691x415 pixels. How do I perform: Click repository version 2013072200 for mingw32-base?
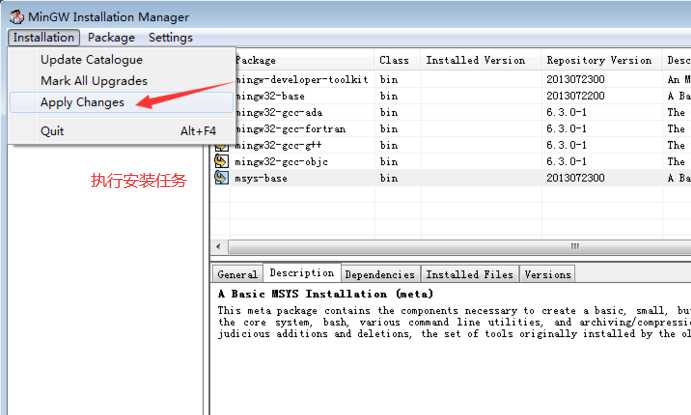coord(576,96)
